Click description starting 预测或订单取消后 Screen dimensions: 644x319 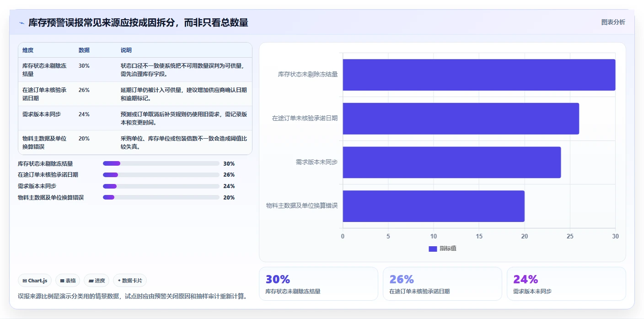[x=184, y=118]
